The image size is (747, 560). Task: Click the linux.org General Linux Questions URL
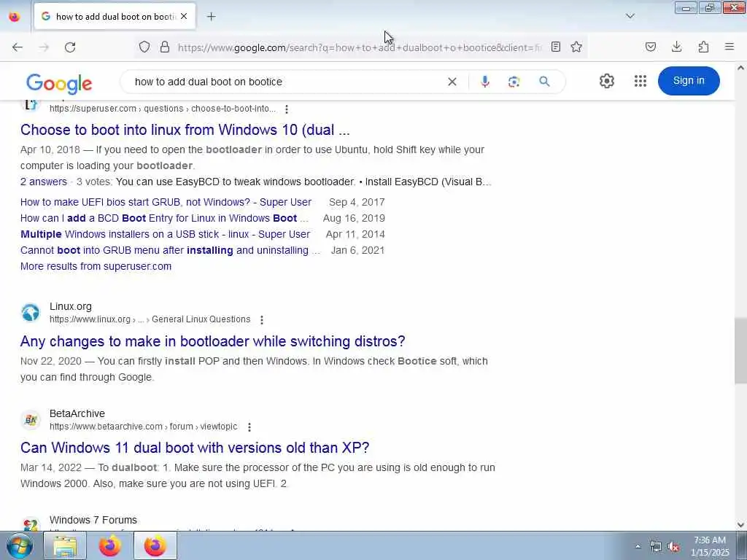[150, 319]
